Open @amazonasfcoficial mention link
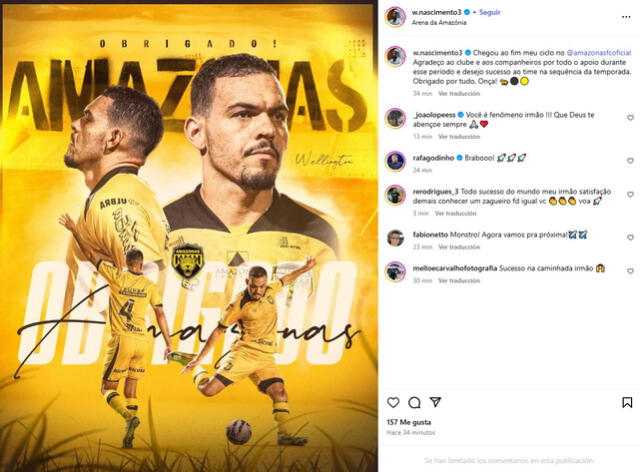Viewport: 640px width, 472px height. (x=599, y=53)
